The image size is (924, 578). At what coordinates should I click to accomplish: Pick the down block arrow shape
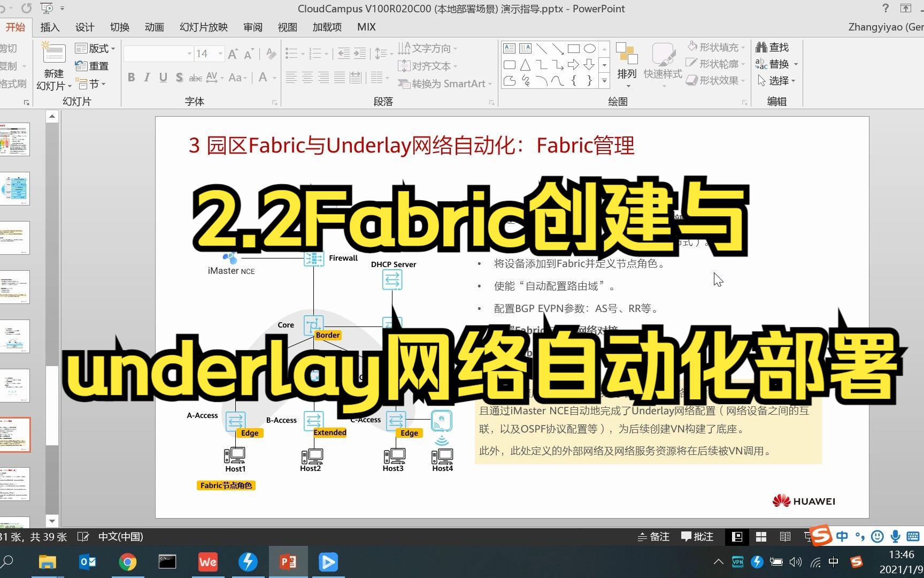(590, 65)
